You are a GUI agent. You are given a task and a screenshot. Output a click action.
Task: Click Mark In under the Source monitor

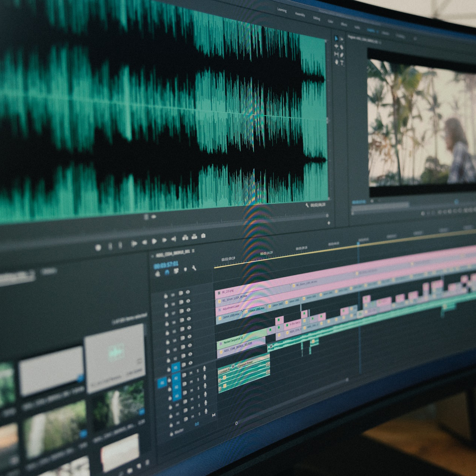point(110,246)
